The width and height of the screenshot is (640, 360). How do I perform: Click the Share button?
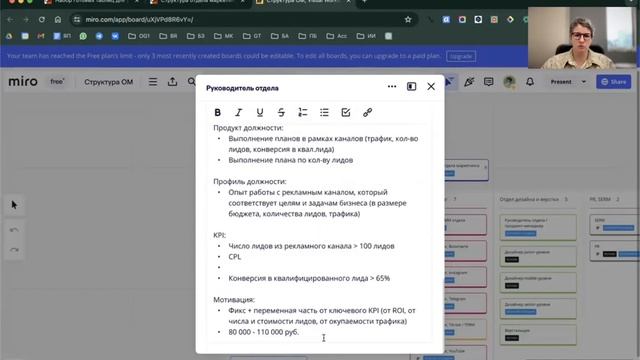click(x=613, y=82)
